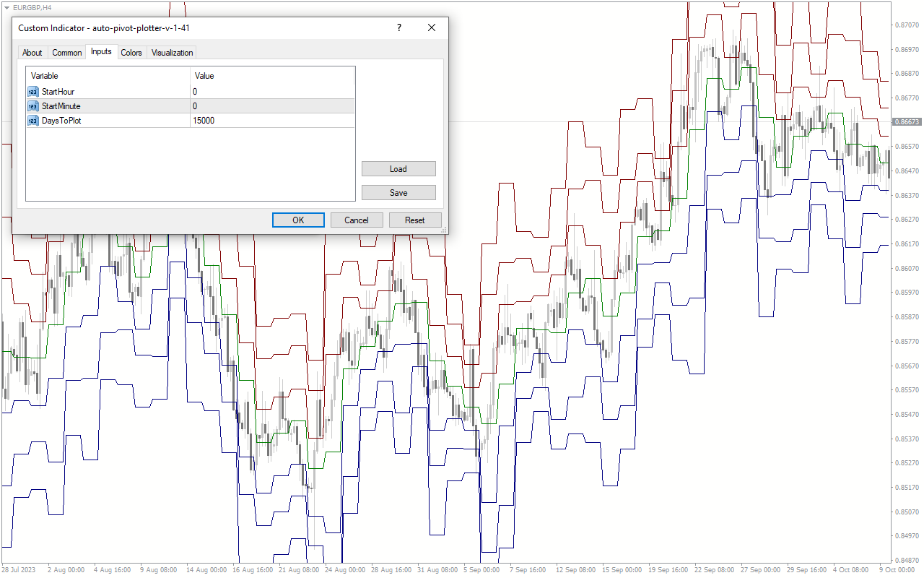Switch to the About tab

[32, 53]
